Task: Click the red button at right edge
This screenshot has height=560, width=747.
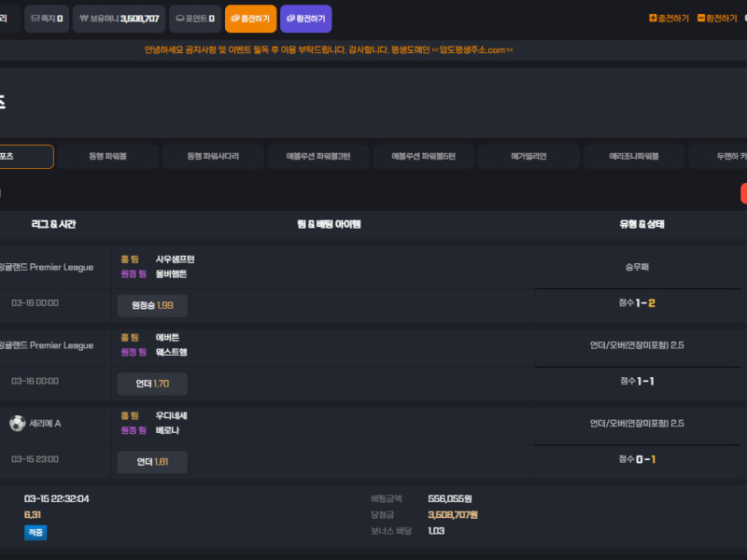Action: pyautogui.click(x=743, y=193)
